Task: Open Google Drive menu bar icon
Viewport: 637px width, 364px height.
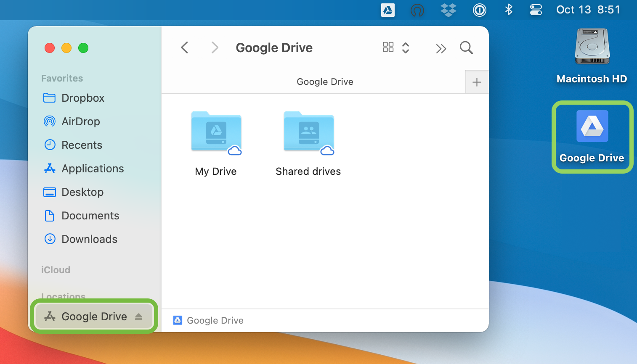Action: [388, 10]
